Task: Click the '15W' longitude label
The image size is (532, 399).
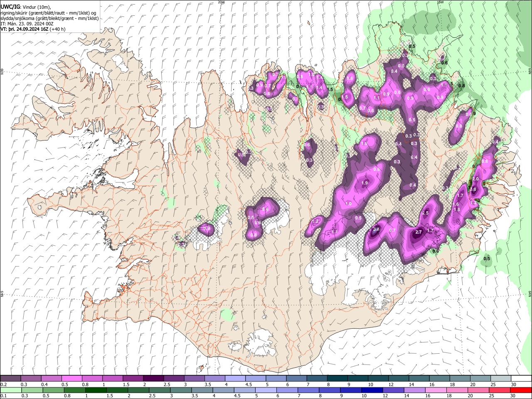Action: pos(440,2)
